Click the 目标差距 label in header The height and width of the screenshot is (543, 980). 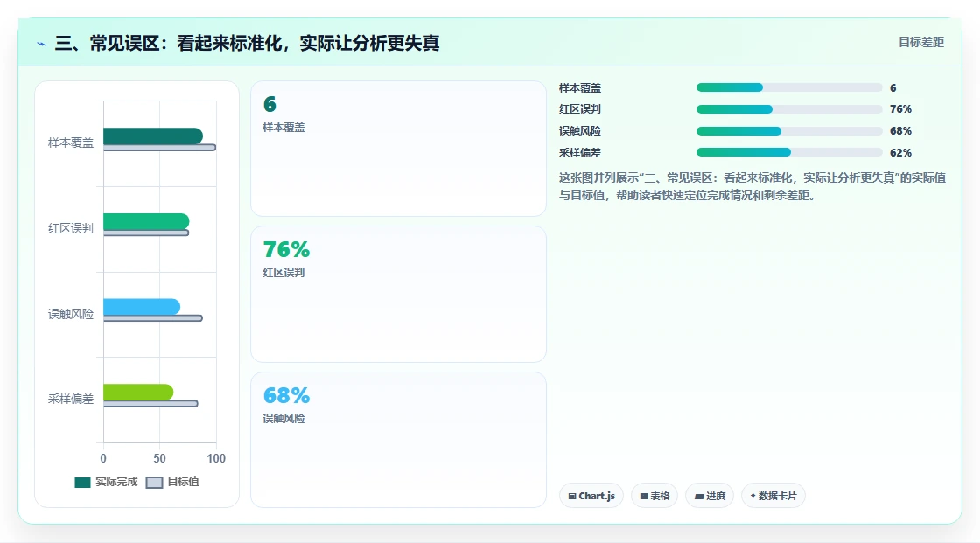click(x=920, y=42)
